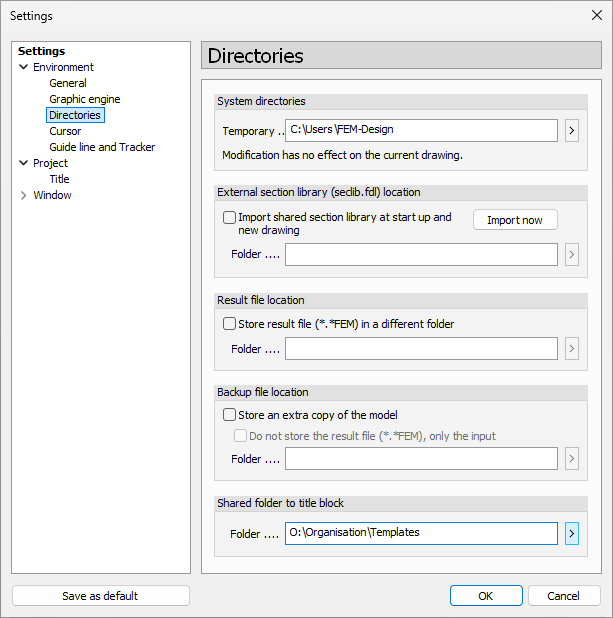This screenshot has width=613, height=618.
Task: Expand the Window tree node
Action: click(24, 195)
